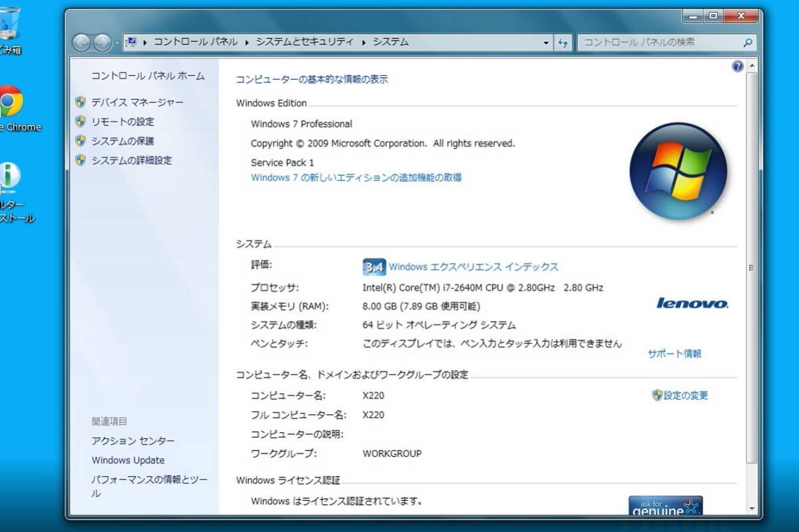Click the Windows Experience Index 3.4 badge

tap(374, 267)
